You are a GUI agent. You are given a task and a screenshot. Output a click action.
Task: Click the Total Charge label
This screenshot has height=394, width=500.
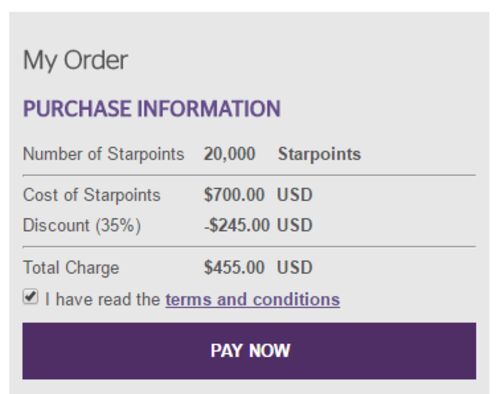(71, 268)
